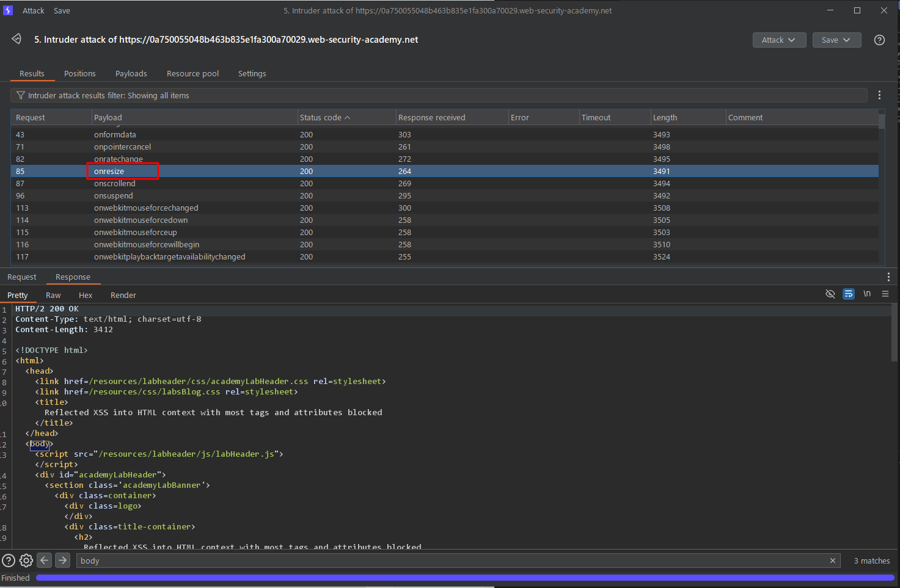Image resolution: width=900 pixels, height=588 pixels.
Task: Open the Save dropdown button
Action: [x=836, y=40]
